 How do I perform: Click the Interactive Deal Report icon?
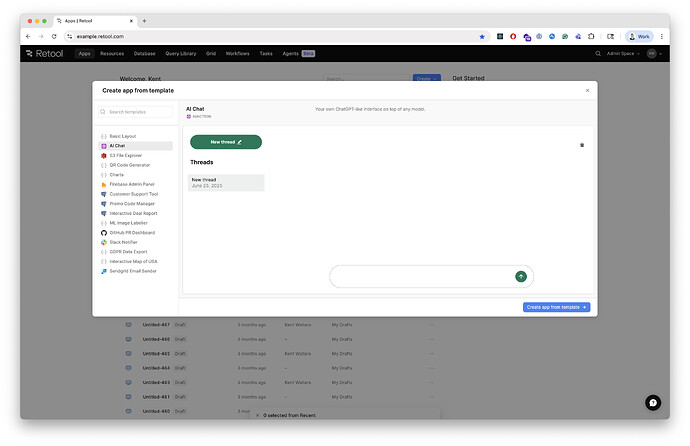[104, 214]
